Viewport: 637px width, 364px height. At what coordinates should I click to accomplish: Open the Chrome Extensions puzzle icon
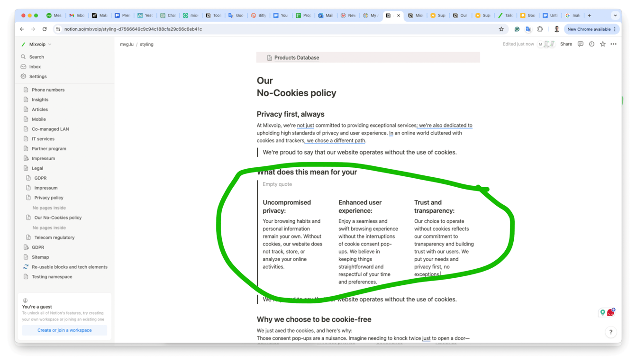point(540,29)
